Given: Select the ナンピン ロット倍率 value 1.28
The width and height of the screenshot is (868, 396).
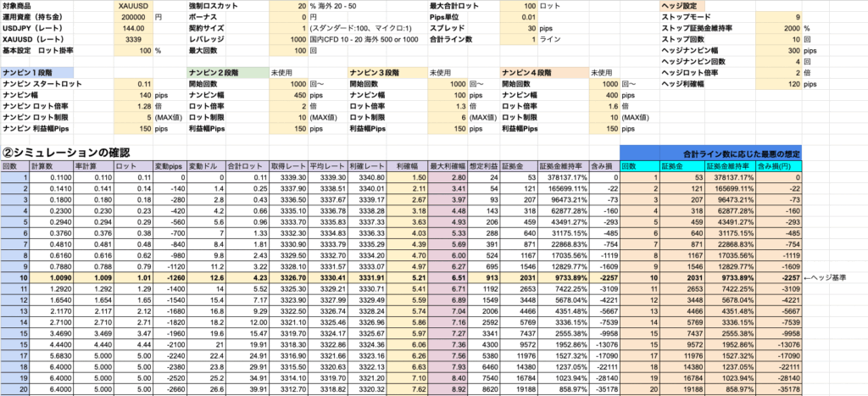Looking at the screenshot, I should click(133, 106).
